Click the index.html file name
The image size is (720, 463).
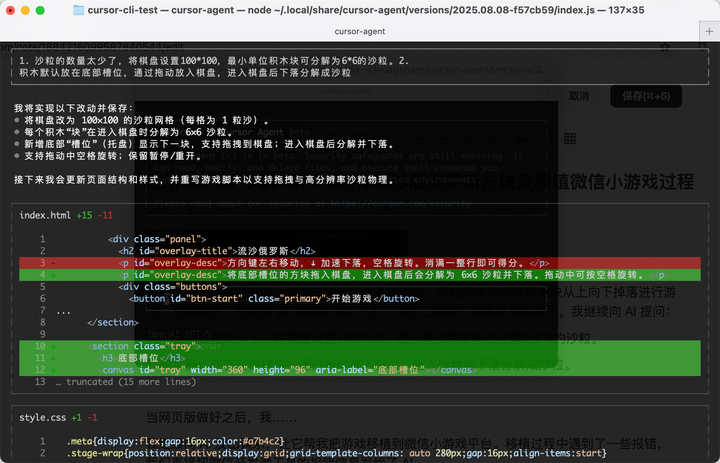click(x=45, y=215)
